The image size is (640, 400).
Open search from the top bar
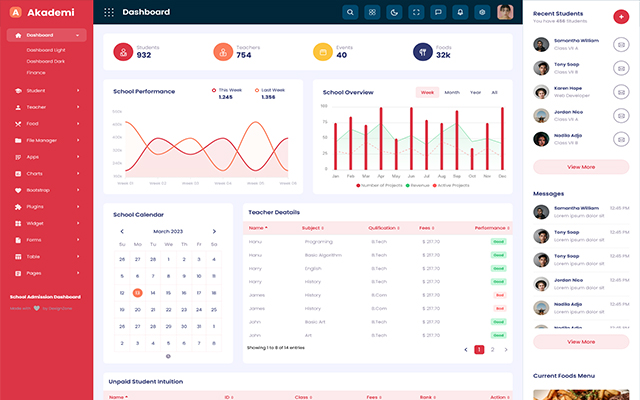pyautogui.click(x=351, y=12)
